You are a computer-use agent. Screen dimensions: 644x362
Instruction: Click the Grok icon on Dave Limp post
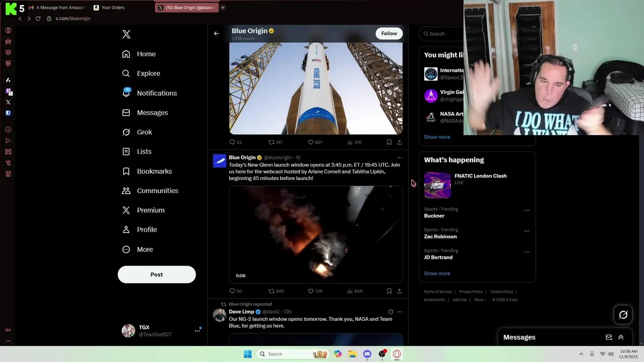pyautogui.click(x=390, y=312)
